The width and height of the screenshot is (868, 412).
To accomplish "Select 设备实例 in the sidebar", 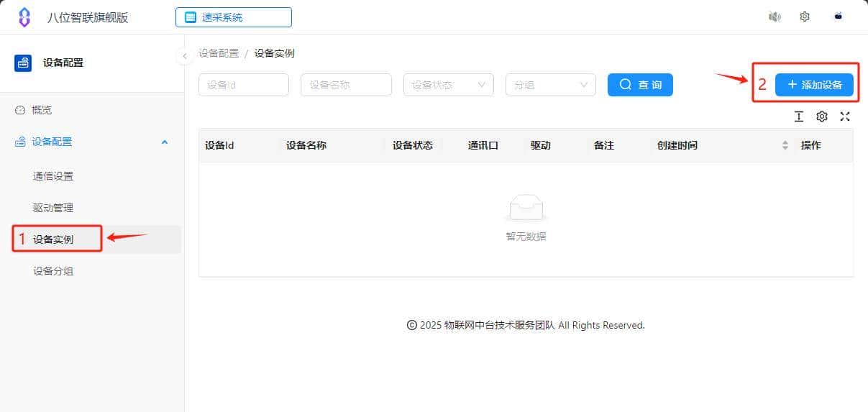I will coord(53,239).
